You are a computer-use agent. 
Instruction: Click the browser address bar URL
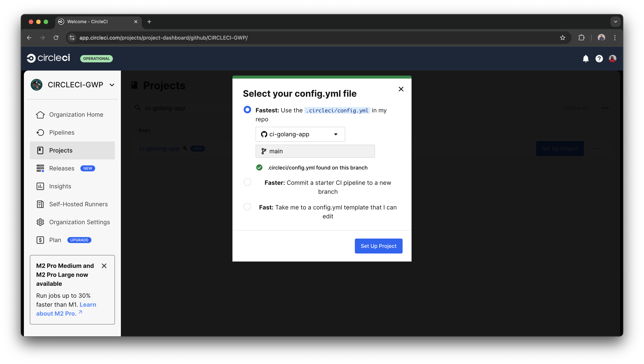pyautogui.click(x=163, y=38)
